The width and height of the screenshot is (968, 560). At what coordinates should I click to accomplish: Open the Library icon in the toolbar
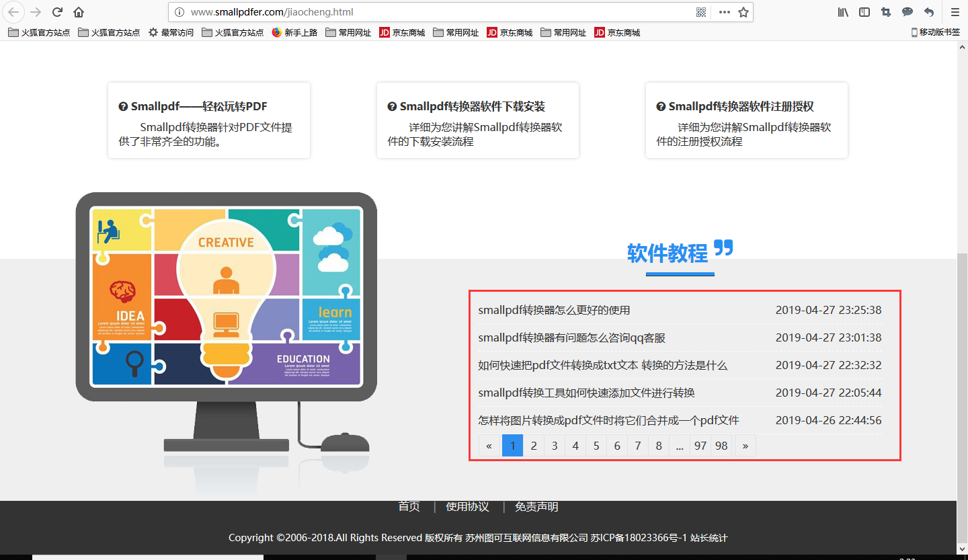[x=843, y=12]
